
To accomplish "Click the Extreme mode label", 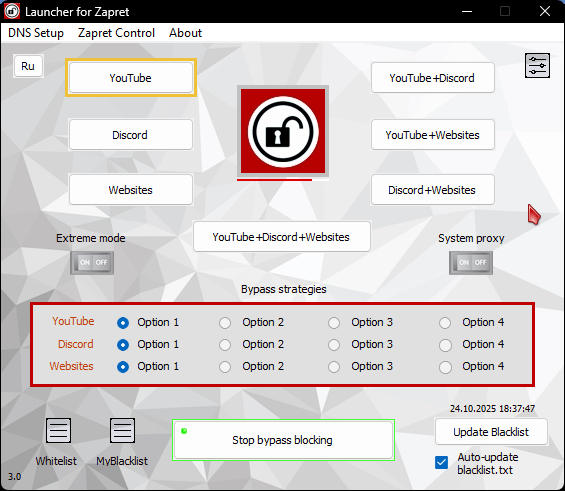I will (90, 238).
